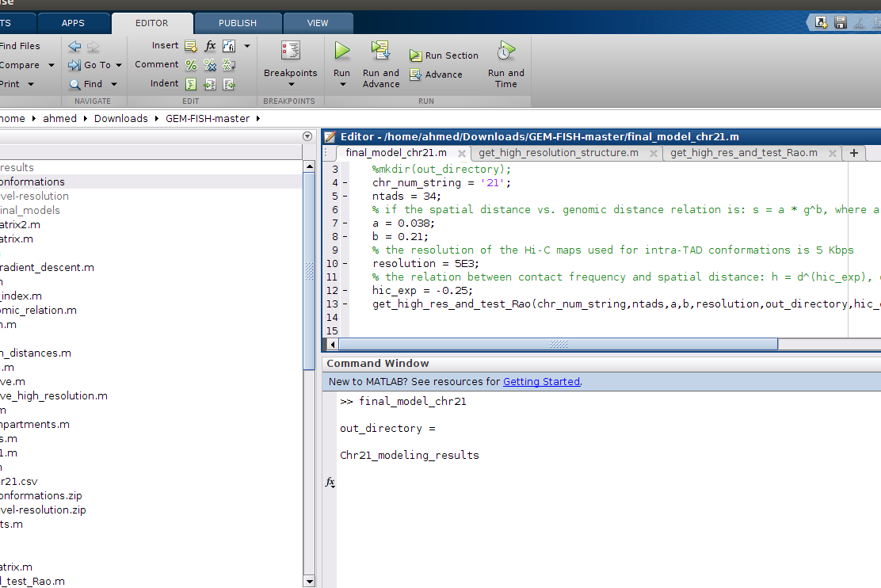This screenshot has height=588, width=881.
Task: Click the file browser scroll down arrow
Action: pos(309,581)
